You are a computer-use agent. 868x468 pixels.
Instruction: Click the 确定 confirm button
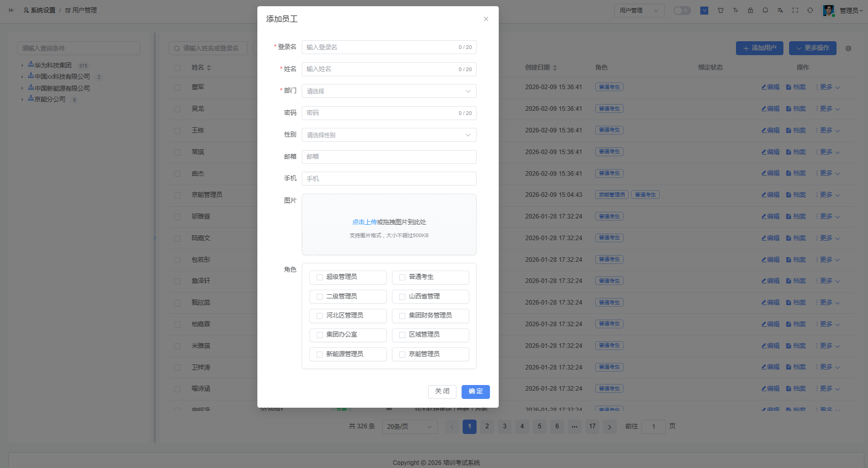(475, 392)
